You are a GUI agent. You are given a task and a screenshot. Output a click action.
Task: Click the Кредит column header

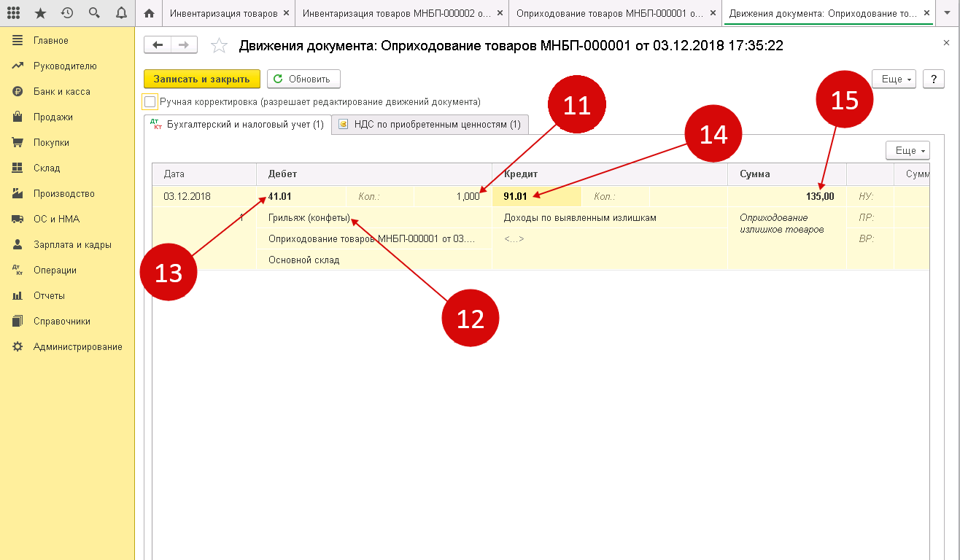[610, 174]
